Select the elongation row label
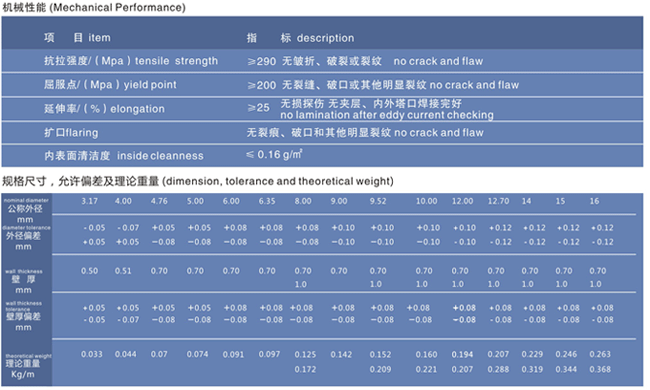650x390 pixels. coord(104,109)
